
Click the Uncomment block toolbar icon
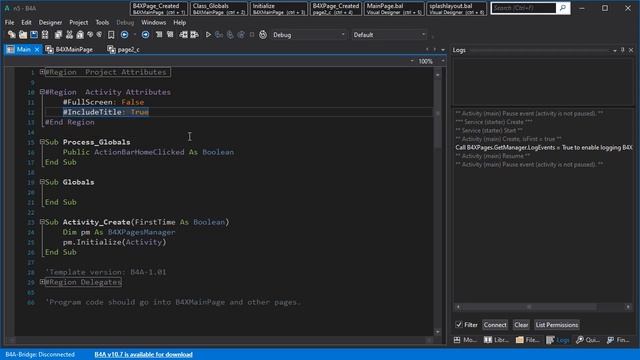[170, 35]
